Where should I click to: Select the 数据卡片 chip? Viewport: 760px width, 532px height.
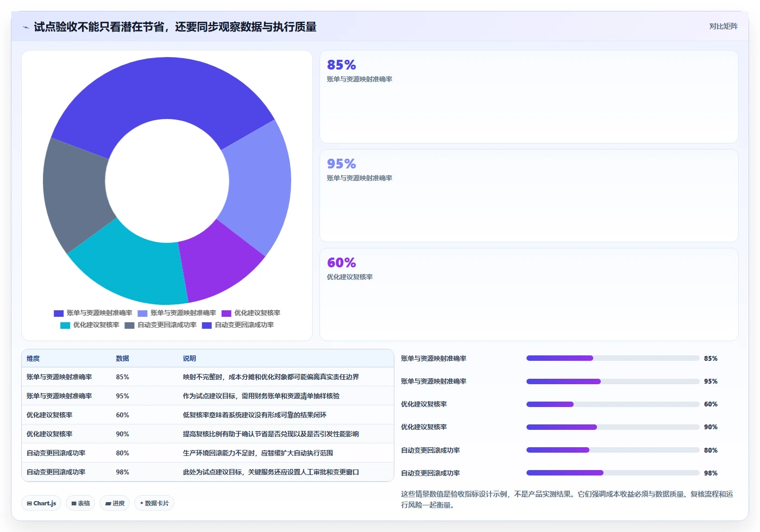click(x=154, y=503)
